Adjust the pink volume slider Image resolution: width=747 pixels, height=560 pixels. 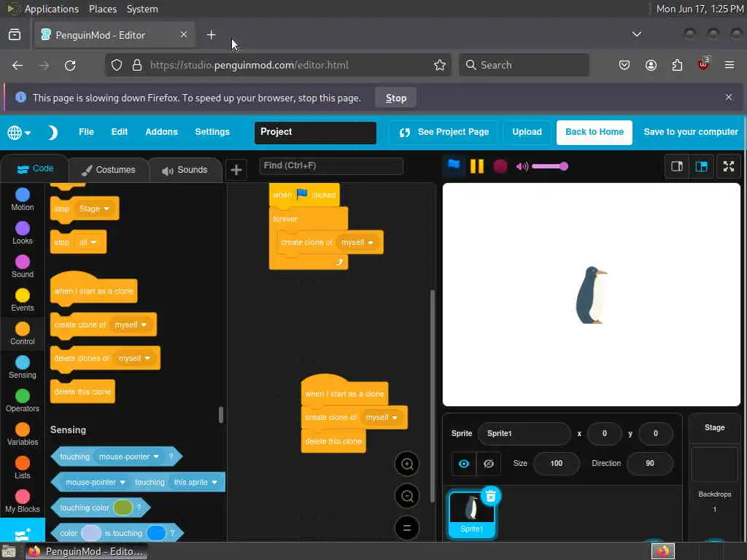[550, 166]
